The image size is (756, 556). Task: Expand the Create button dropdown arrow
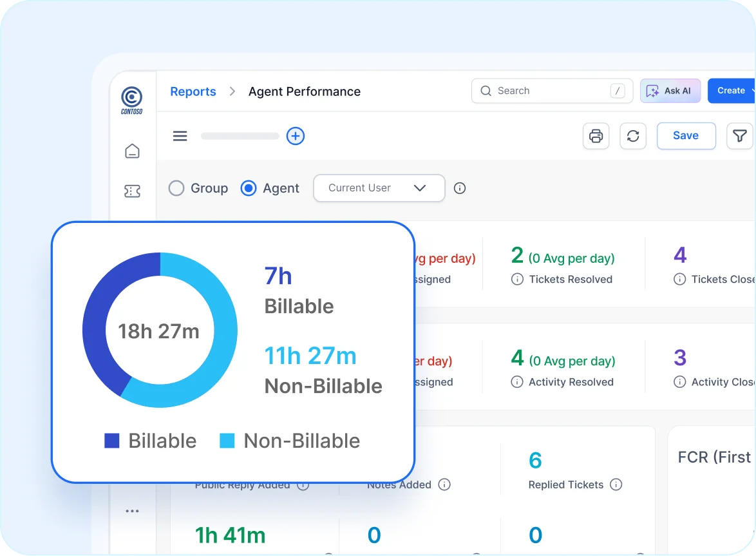click(752, 91)
